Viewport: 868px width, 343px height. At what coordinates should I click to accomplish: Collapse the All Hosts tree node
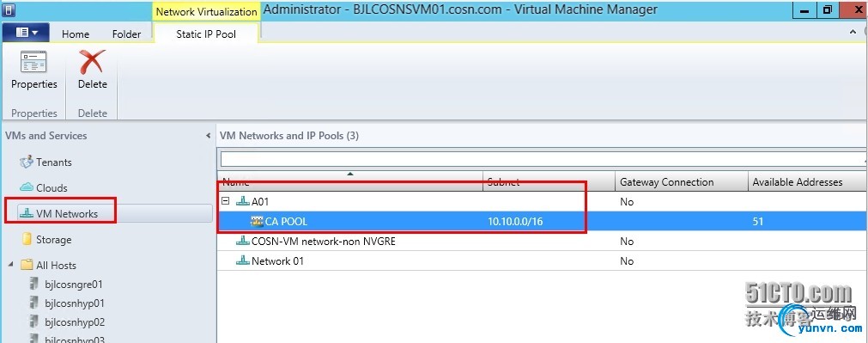10,265
